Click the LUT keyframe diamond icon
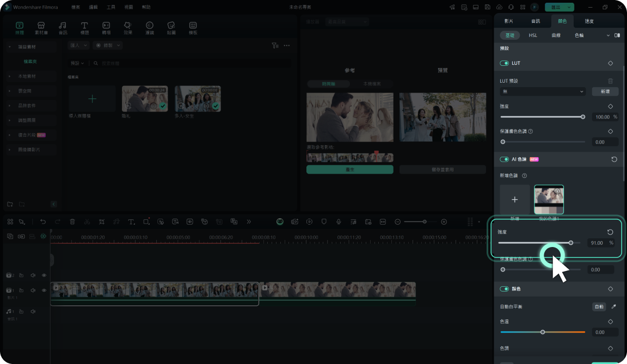Image resolution: width=627 pixels, height=364 pixels. coord(610,63)
